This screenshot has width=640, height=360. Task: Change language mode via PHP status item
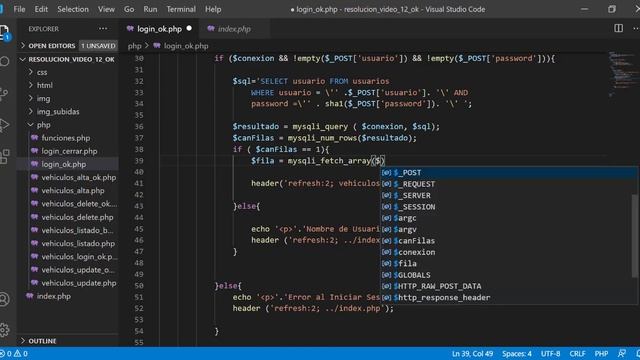pyautogui.click(x=601, y=353)
